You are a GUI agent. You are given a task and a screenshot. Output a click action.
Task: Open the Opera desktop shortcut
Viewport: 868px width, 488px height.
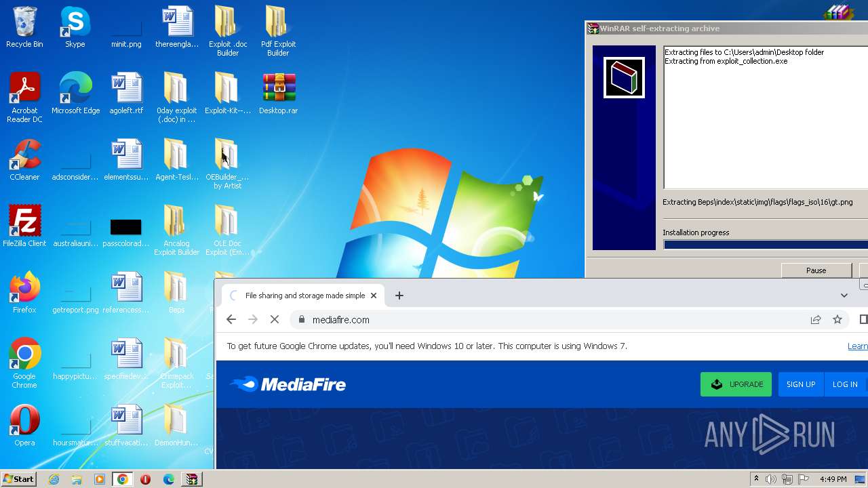point(24,426)
